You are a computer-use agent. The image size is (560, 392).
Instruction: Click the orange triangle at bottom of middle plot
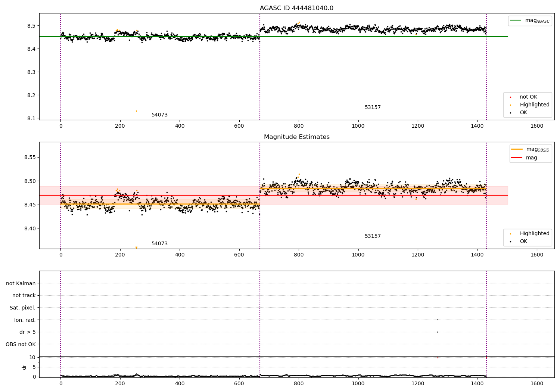[136, 248]
